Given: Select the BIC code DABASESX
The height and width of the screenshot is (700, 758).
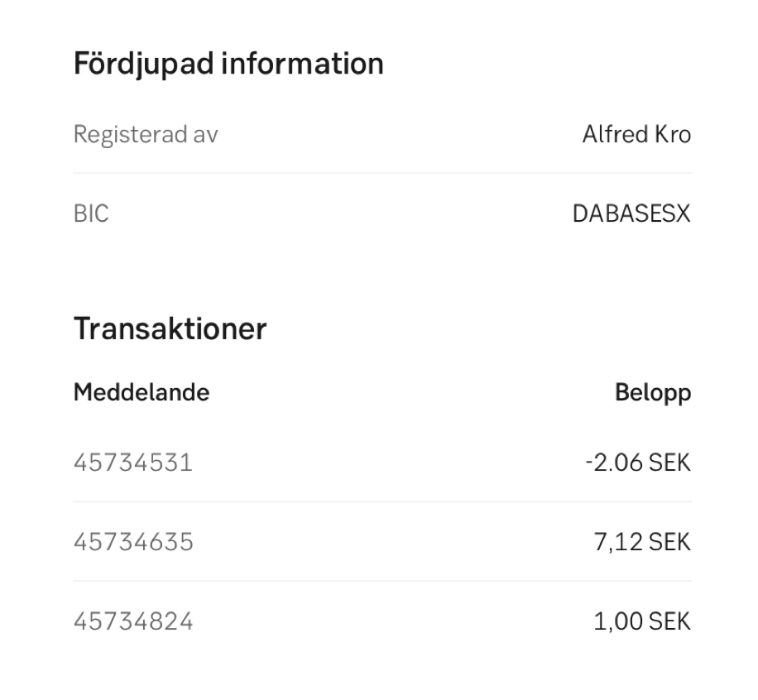Looking at the screenshot, I should click(x=631, y=214).
